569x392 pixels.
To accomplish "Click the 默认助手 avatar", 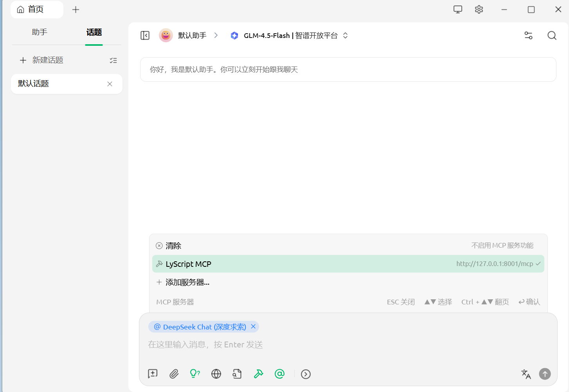I will pyautogui.click(x=166, y=35).
